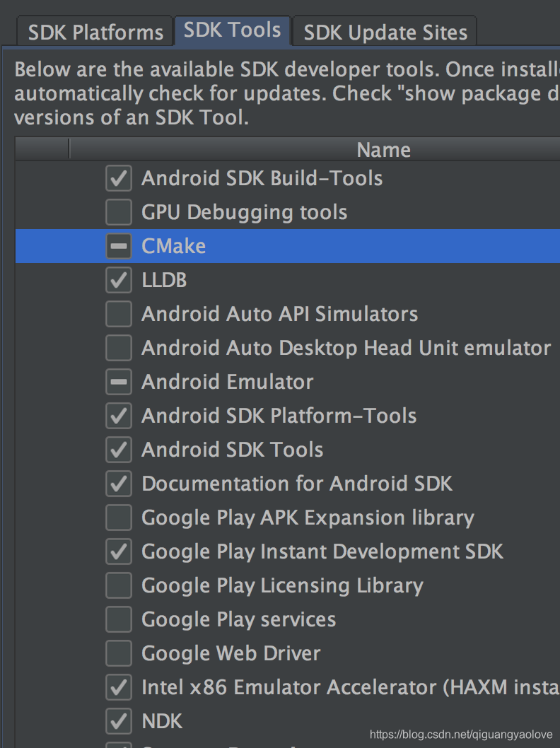The width and height of the screenshot is (560, 748).
Task: Select the Android SDK Platform-Tools label
Action: coord(279,416)
